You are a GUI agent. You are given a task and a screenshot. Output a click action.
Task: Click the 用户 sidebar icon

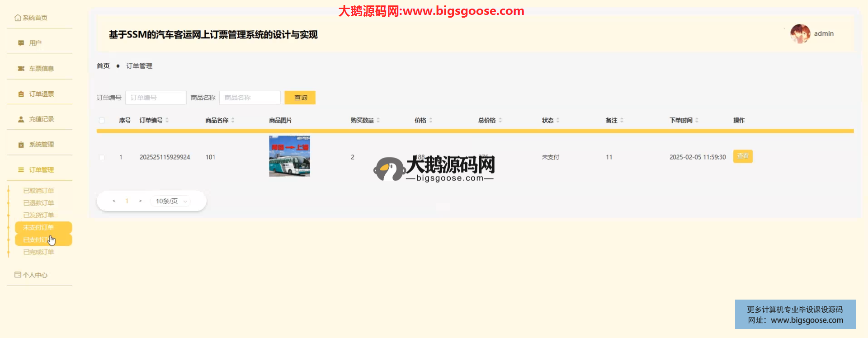(x=21, y=43)
